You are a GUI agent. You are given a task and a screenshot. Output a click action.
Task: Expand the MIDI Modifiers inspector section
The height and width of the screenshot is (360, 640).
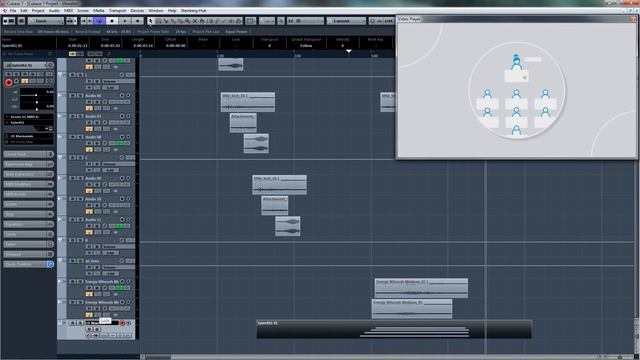pos(29,184)
